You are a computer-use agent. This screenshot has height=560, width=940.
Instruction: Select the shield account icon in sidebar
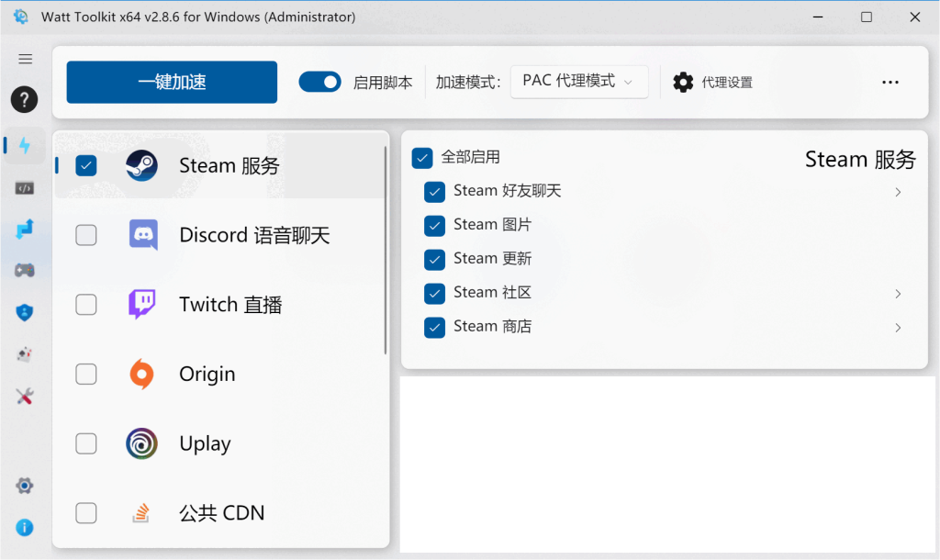[x=25, y=311]
